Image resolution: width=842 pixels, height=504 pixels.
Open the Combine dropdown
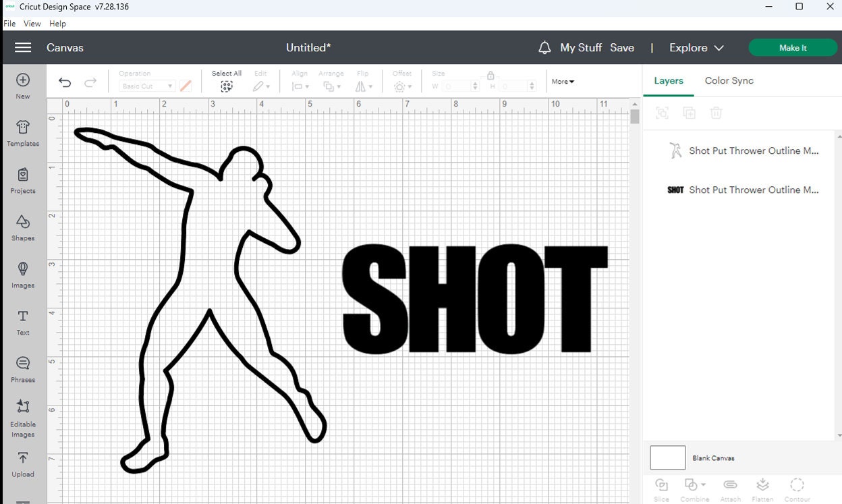(695, 487)
